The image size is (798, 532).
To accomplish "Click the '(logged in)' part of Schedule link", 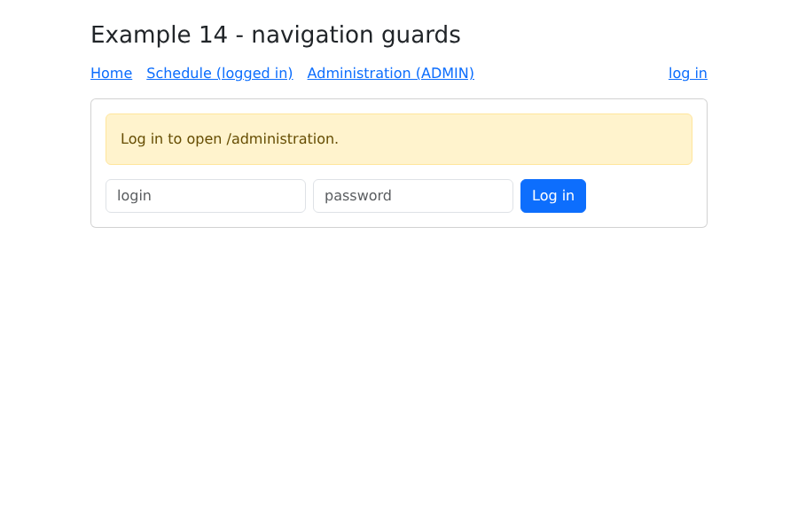I will (254, 74).
